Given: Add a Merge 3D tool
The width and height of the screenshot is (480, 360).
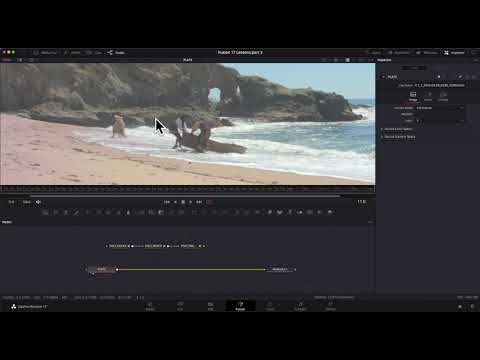Looking at the screenshot, I should coord(299,212).
